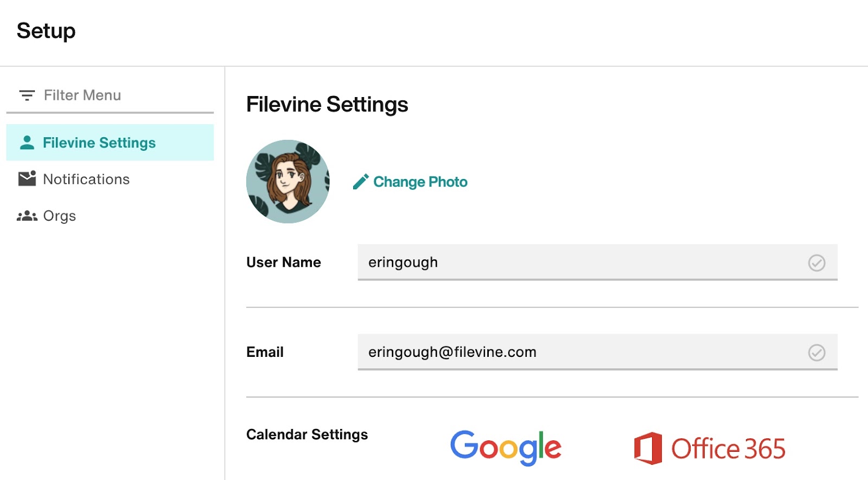Click the profile avatar photo

[x=288, y=182]
